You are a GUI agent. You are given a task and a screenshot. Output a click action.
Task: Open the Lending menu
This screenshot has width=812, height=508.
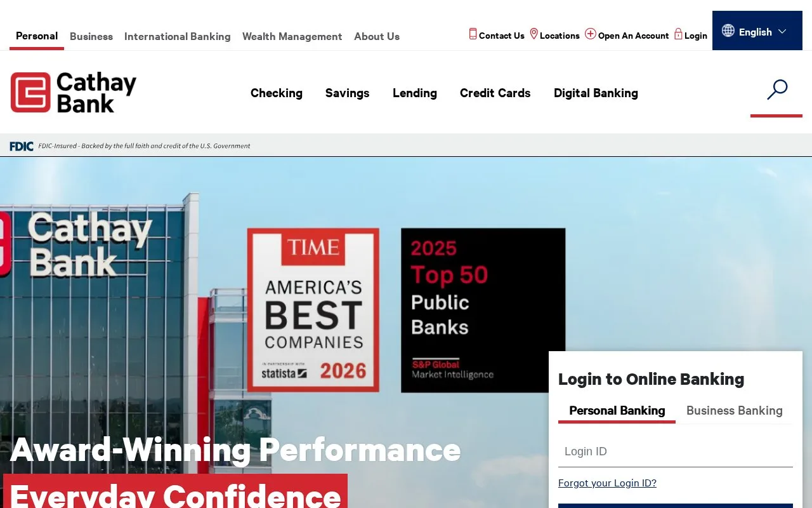click(x=415, y=93)
